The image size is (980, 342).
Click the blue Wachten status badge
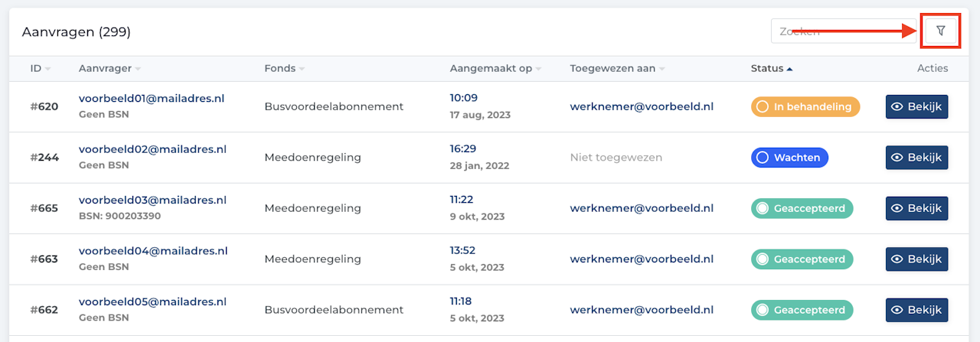[x=789, y=158]
